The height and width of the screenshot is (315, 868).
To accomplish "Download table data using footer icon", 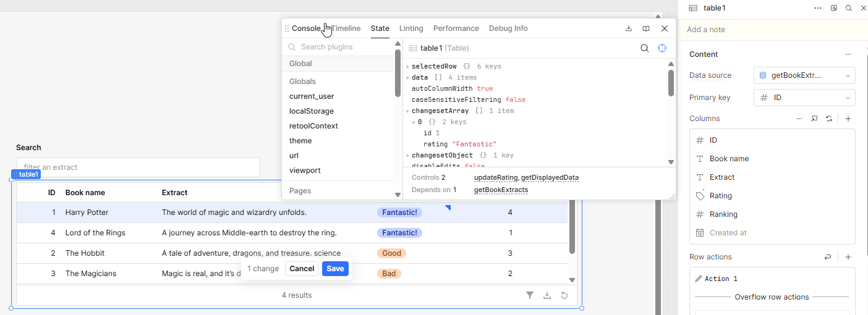I will pyautogui.click(x=547, y=295).
